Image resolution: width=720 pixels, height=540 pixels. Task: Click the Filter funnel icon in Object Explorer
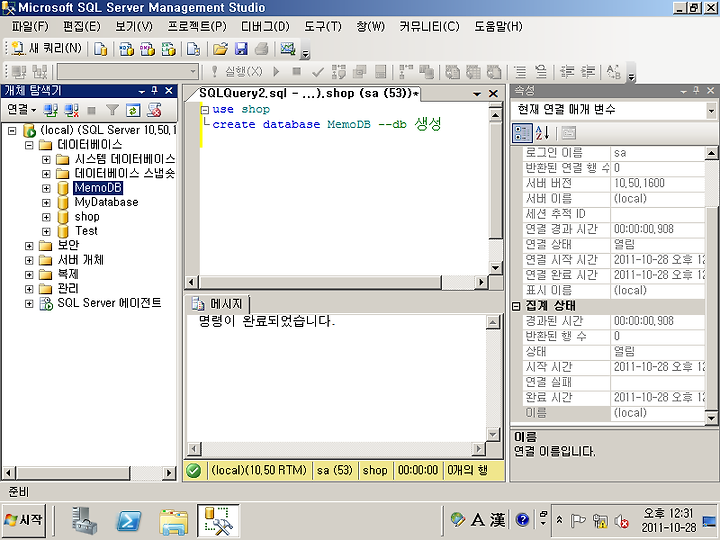[112, 110]
